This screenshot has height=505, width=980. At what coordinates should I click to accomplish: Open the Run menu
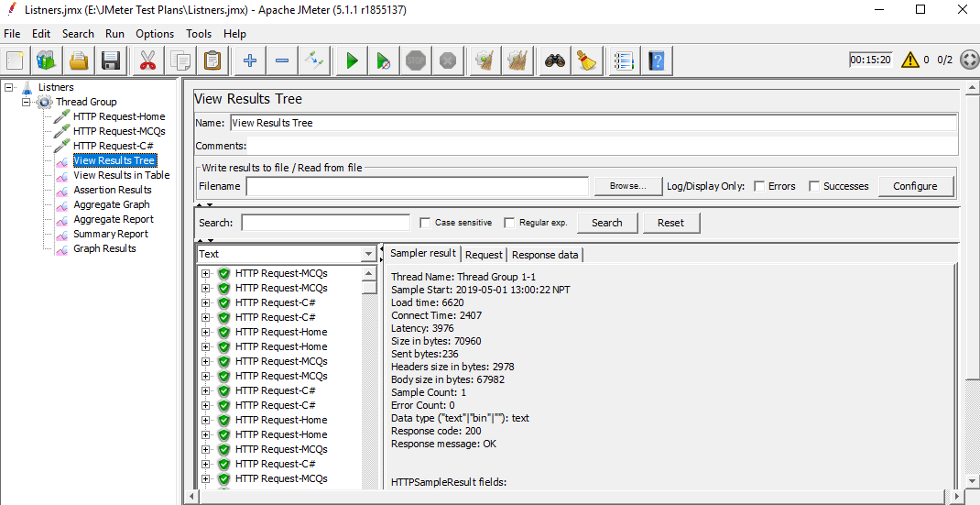(115, 34)
